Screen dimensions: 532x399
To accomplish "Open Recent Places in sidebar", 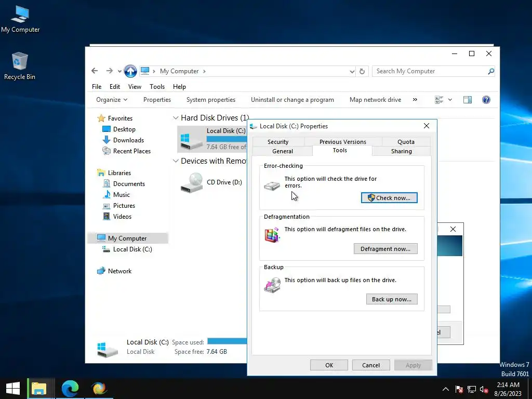I will (x=126, y=151).
